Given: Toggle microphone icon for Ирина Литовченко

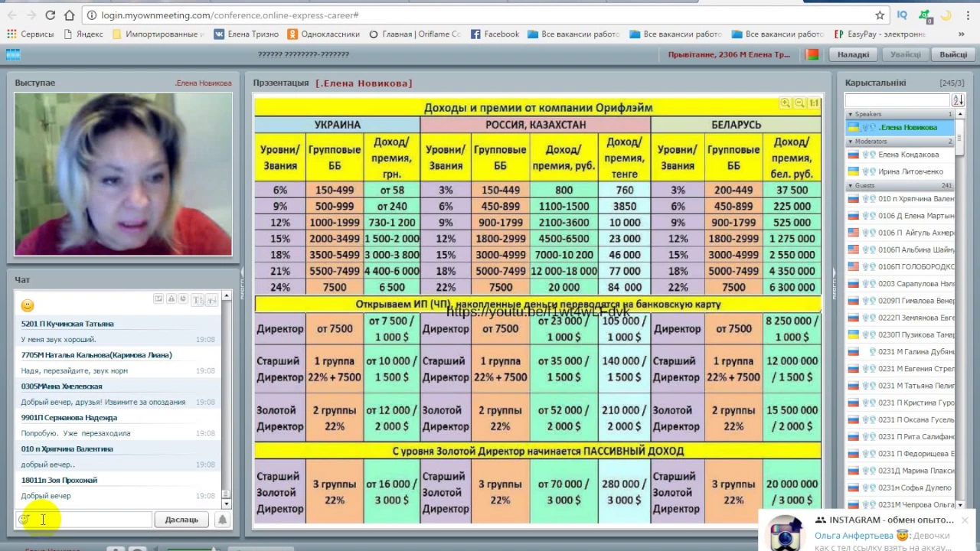Looking at the screenshot, I should tap(865, 171).
